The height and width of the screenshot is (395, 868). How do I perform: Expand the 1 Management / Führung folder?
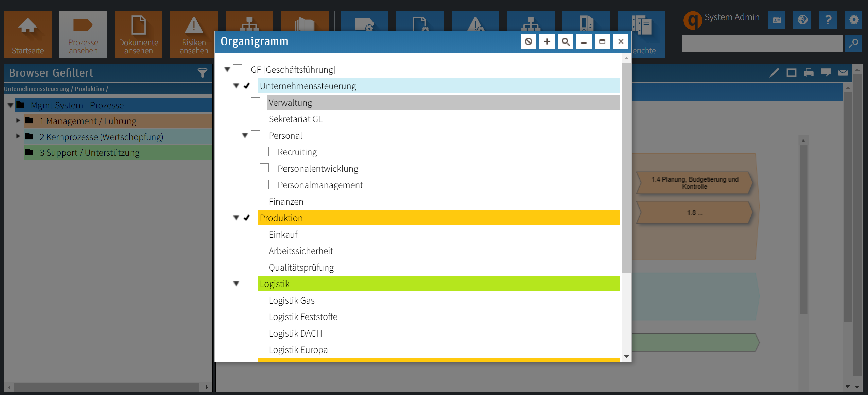(18, 121)
